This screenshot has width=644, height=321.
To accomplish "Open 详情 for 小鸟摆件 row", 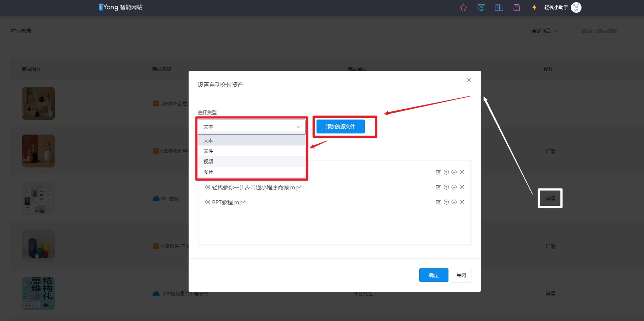I will coord(550,246).
